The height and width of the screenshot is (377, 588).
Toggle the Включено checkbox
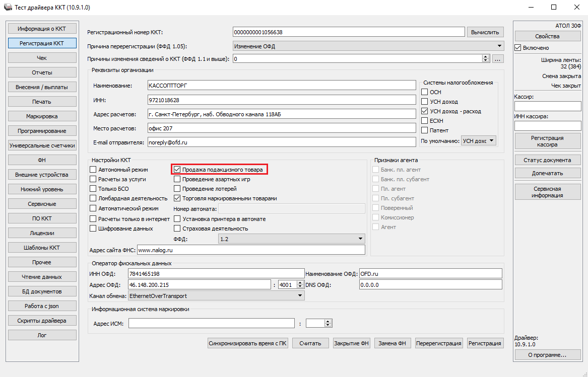click(517, 48)
